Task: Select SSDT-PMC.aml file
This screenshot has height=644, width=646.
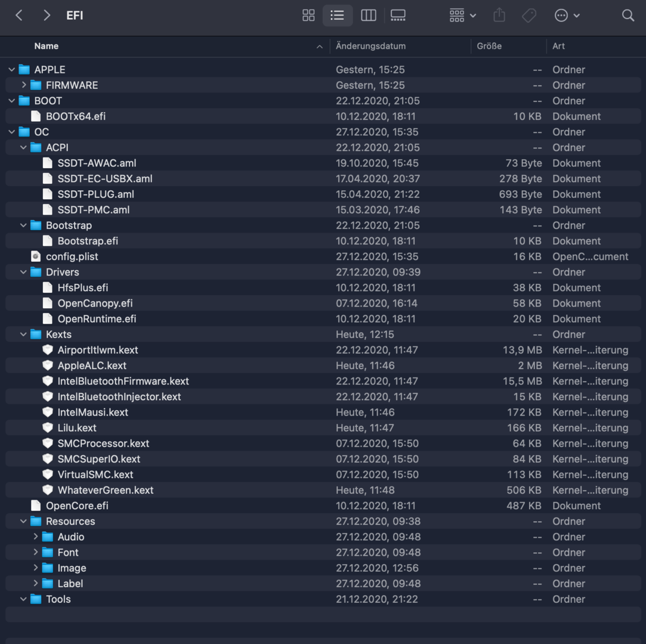Action: click(x=94, y=210)
